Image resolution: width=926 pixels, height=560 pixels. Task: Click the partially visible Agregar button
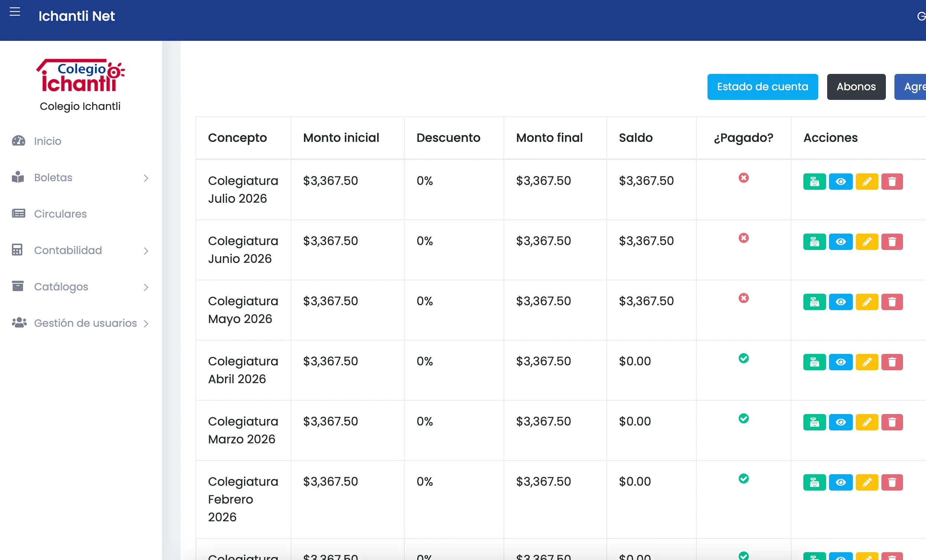(x=910, y=87)
